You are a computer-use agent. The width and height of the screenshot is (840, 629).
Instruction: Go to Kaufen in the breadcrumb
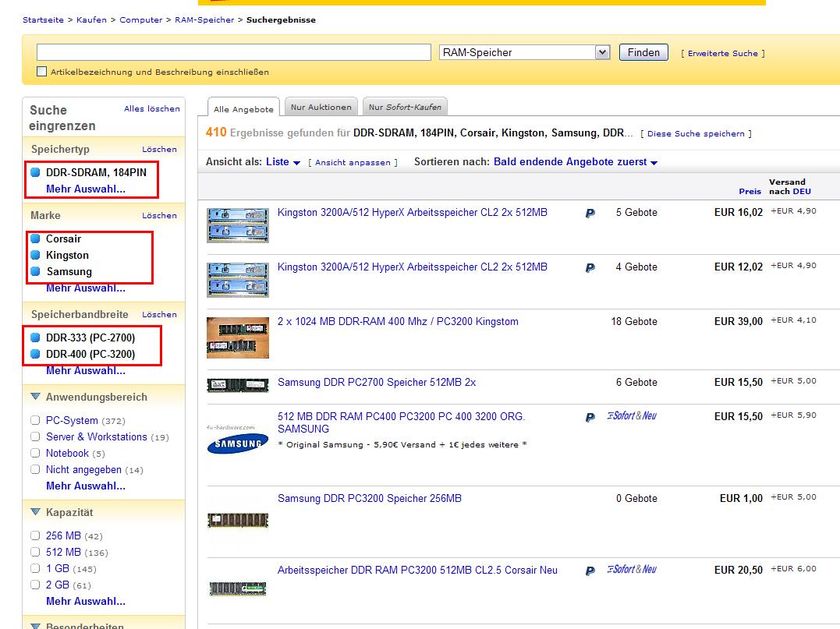[x=91, y=19]
